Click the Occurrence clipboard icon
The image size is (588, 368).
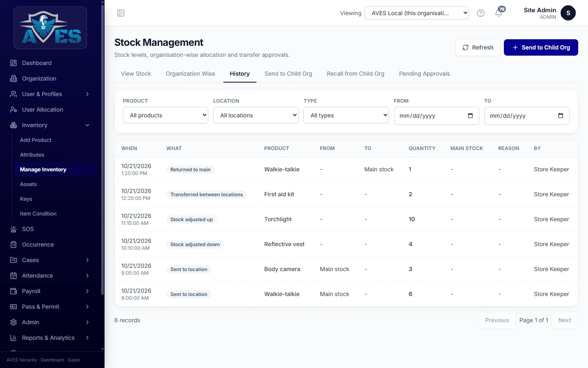[x=13, y=245]
